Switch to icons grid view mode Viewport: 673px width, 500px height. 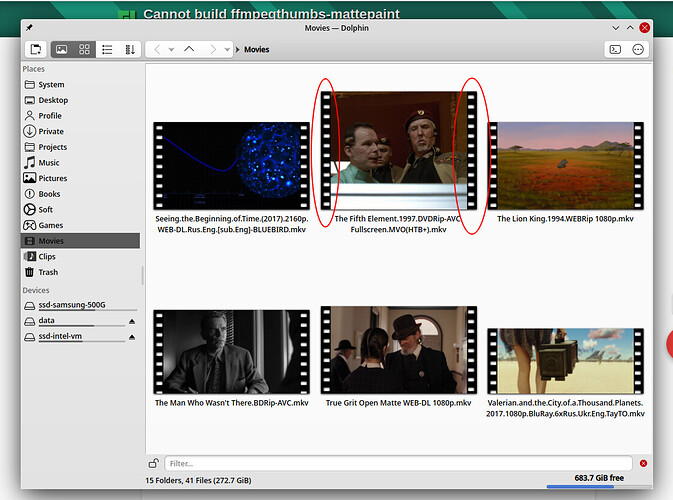click(85, 49)
